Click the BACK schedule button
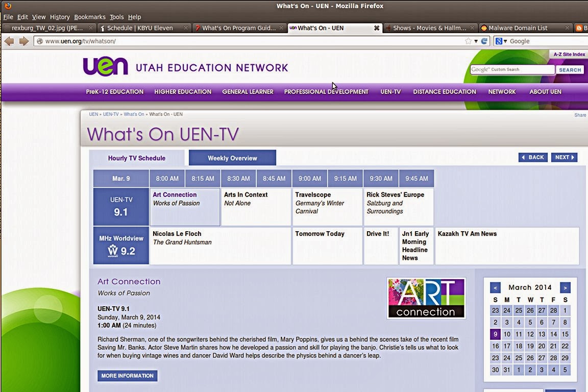The height and width of the screenshot is (392, 588). pyautogui.click(x=533, y=157)
